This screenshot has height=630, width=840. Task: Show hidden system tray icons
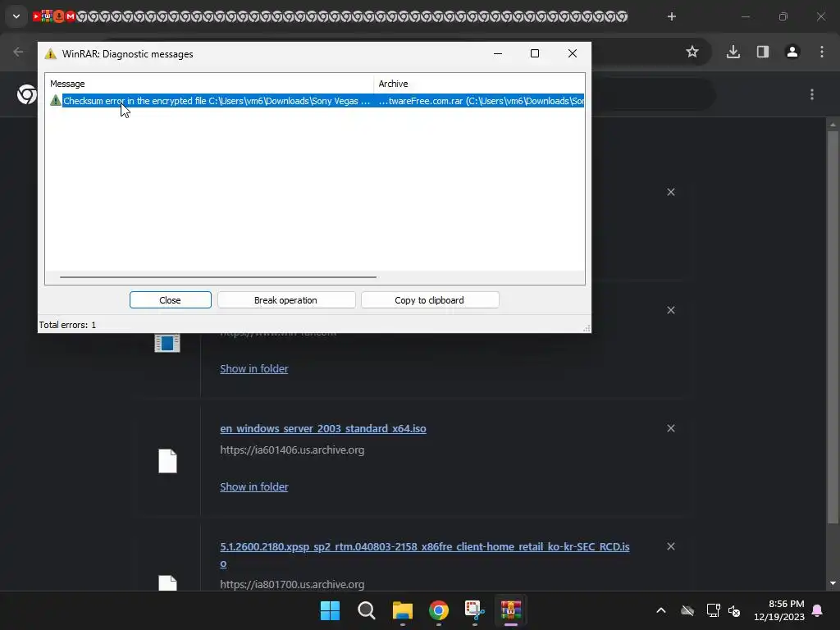(661, 610)
